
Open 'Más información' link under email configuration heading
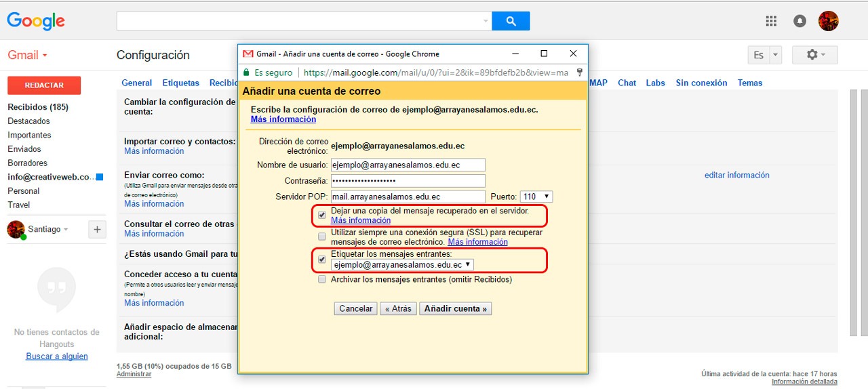(x=283, y=119)
